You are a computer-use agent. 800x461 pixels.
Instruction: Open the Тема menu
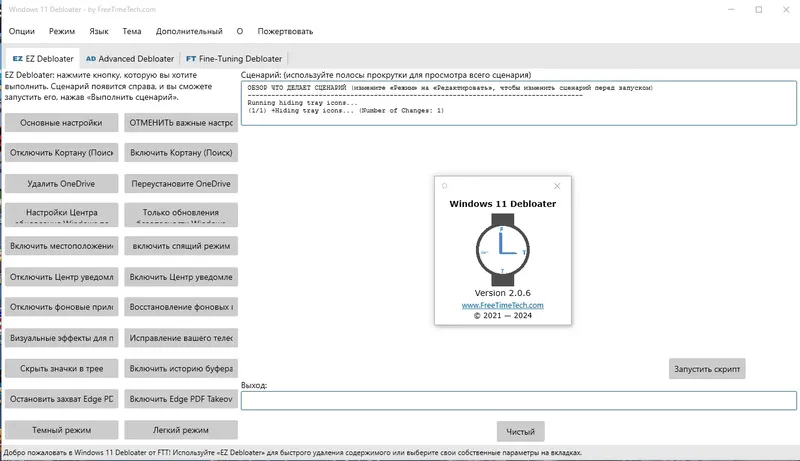(132, 31)
